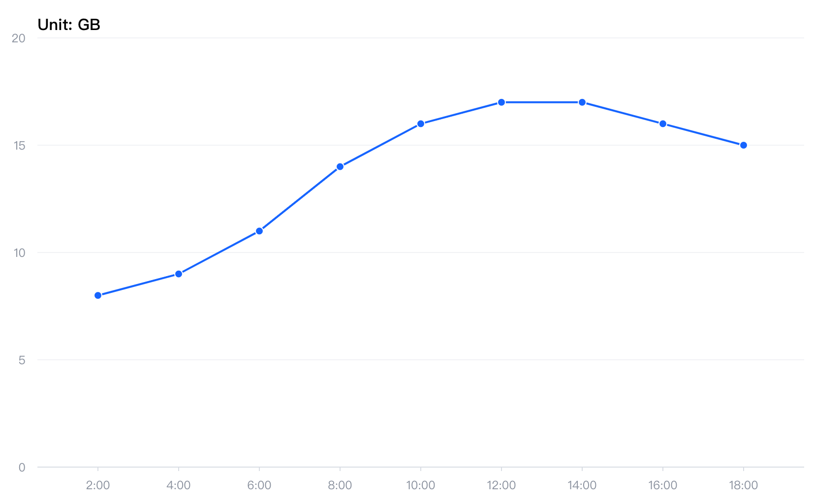The image size is (813, 504).
Task: Click the 6:00 data point marker
Action: click(x=259, y=231)
